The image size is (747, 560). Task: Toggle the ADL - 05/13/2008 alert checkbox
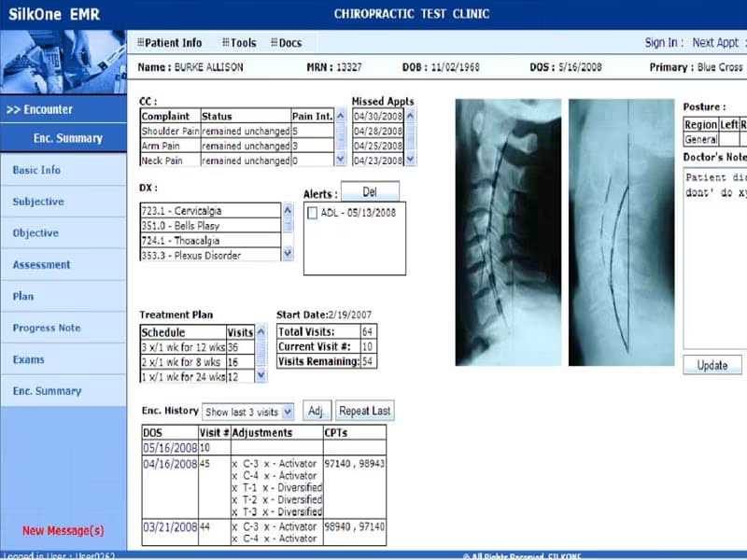click(x=312, y=213)
